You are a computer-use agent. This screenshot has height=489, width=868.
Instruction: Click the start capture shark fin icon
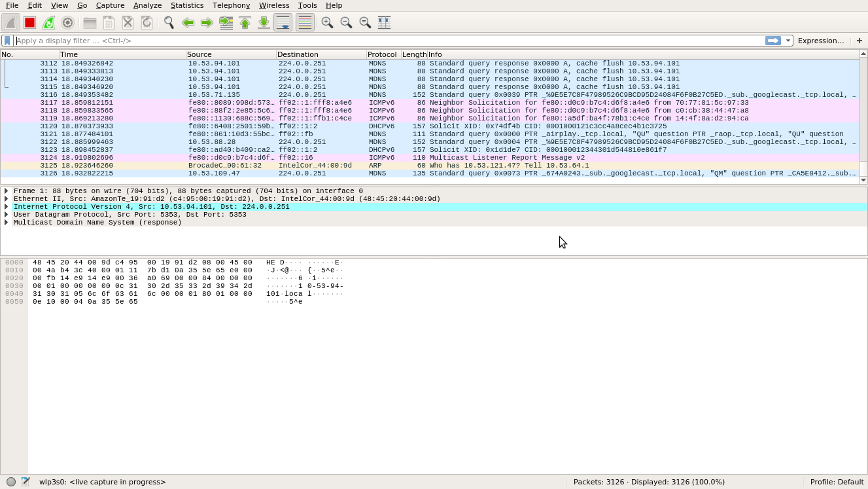[x=10, y=22]
